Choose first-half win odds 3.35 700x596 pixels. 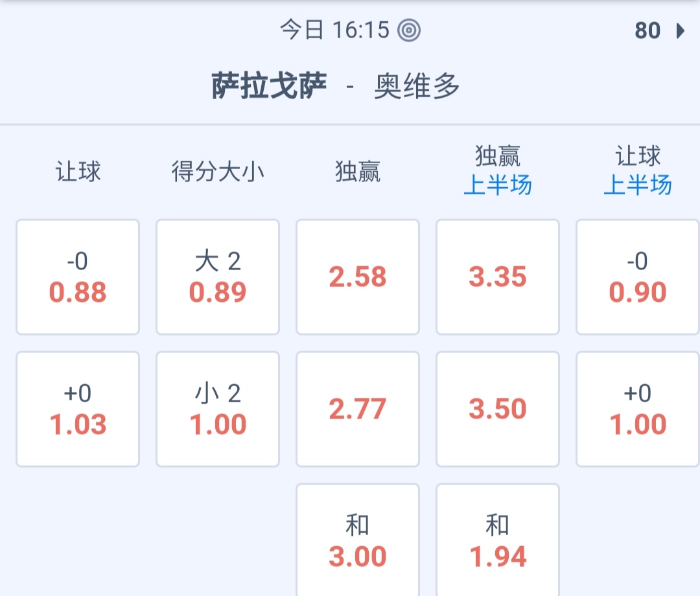tap(498, 277)
